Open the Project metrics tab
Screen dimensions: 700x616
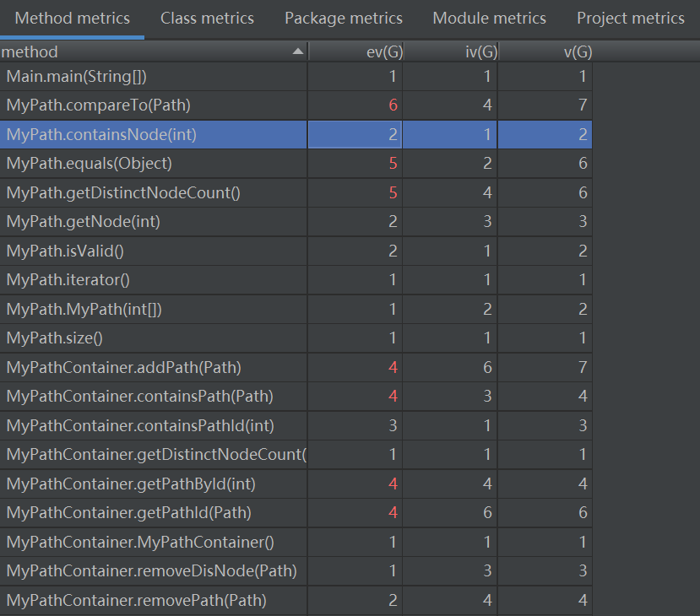pos(631,19)
